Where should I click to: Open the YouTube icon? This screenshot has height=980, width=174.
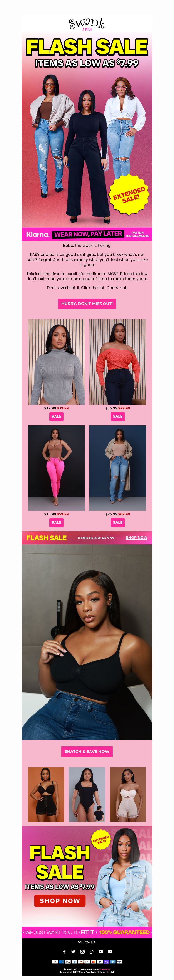click(100, 952)
